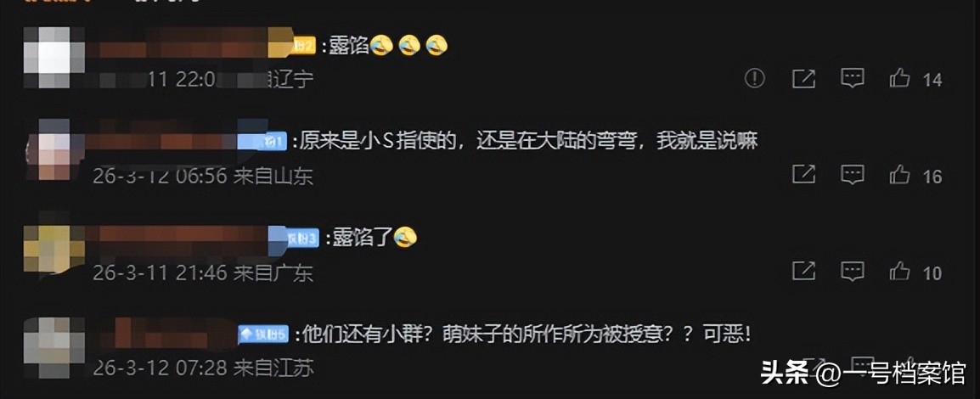The width and height of the screenshot is (980, 399).
Task: Open the Jiangsu commenter's avatar
Action: [x=54, y=347]
